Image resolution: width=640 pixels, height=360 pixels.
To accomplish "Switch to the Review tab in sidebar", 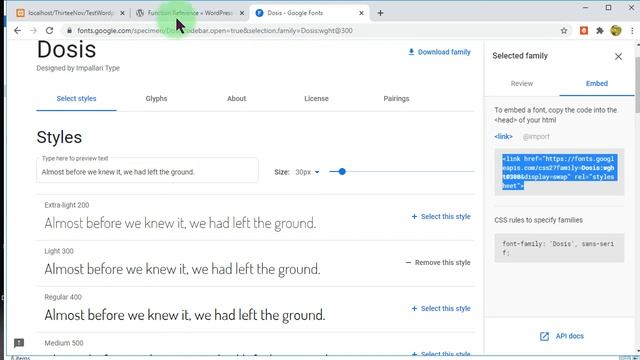I will coord(522,84).
